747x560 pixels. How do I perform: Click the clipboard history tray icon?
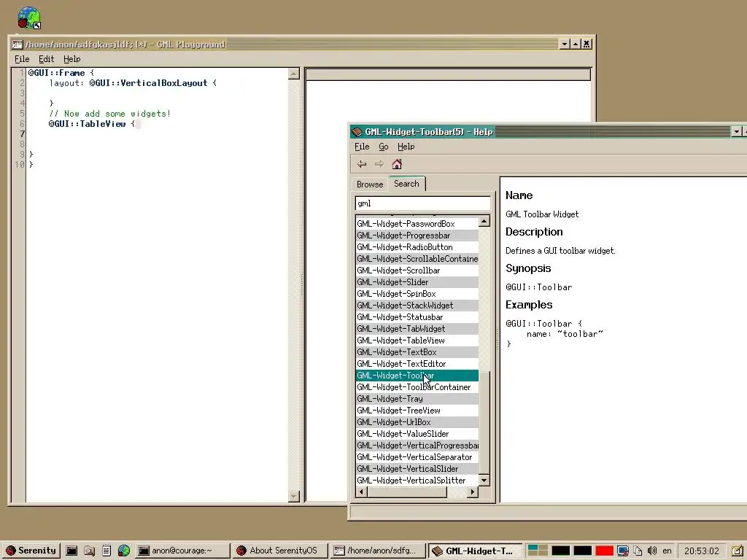638,551
